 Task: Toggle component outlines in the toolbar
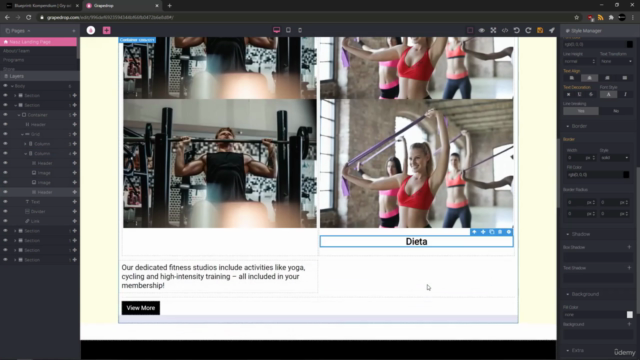click(x=470, y=30)
